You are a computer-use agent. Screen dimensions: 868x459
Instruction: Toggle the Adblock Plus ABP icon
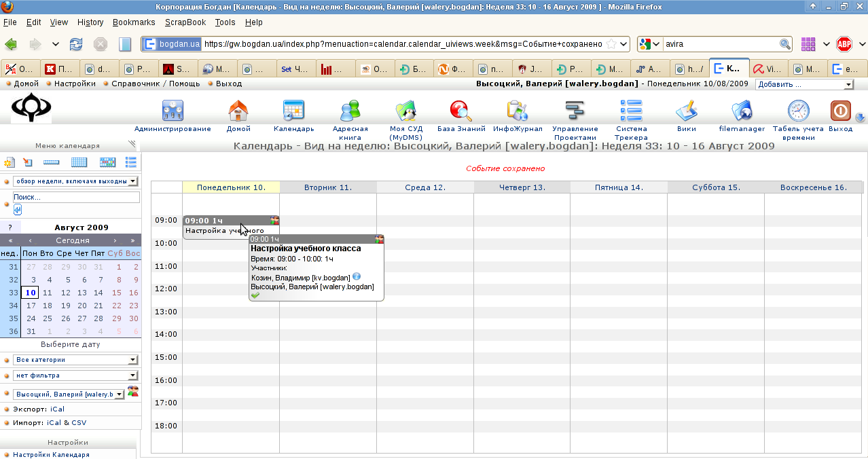coord(844,44)
